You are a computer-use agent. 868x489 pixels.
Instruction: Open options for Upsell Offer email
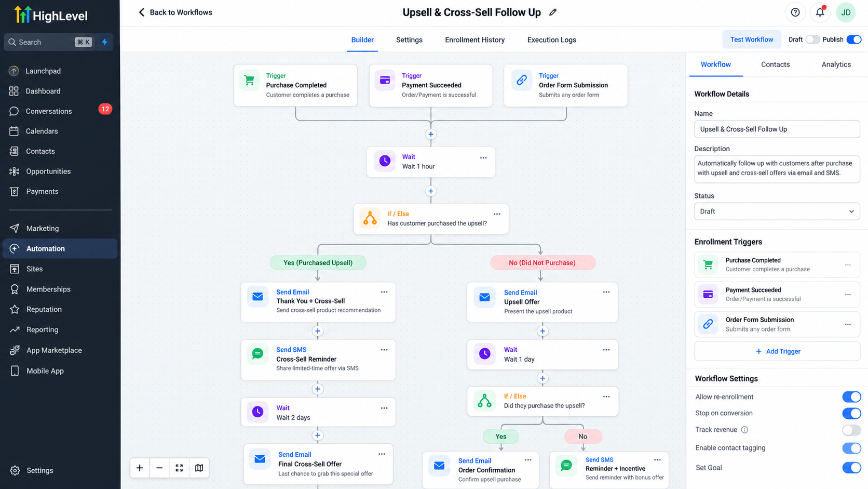point(606,292)
